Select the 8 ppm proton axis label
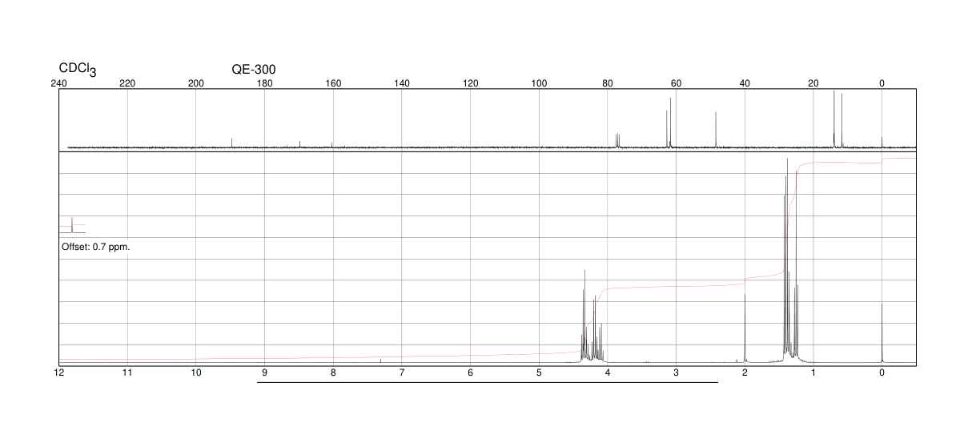 click(333, 373)
